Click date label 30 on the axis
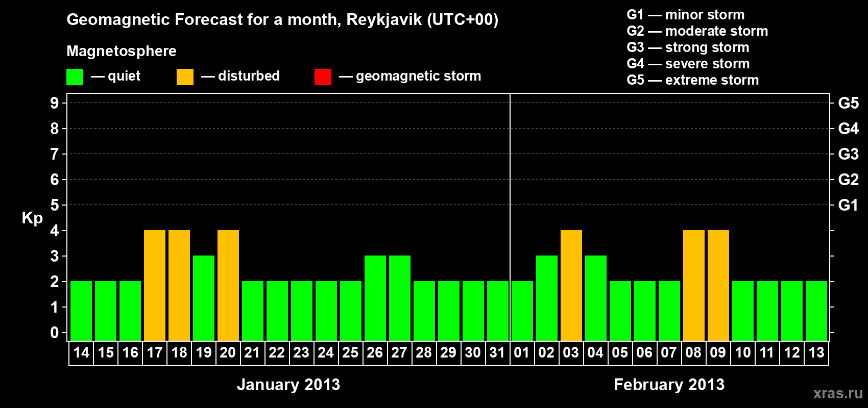 [473, 352]
